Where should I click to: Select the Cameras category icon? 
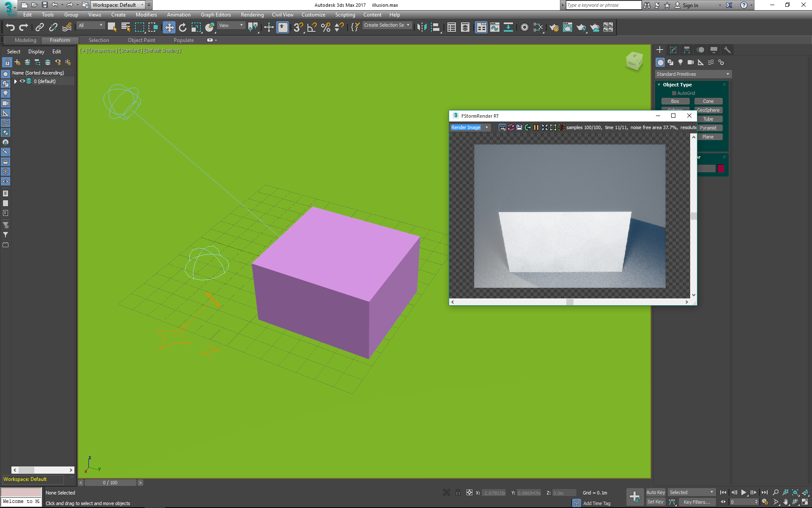691,62
